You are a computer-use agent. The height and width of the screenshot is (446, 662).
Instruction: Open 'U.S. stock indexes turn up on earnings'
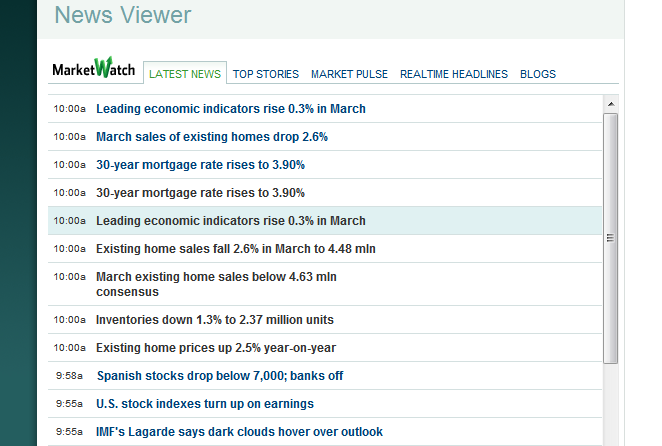(205, 404)
